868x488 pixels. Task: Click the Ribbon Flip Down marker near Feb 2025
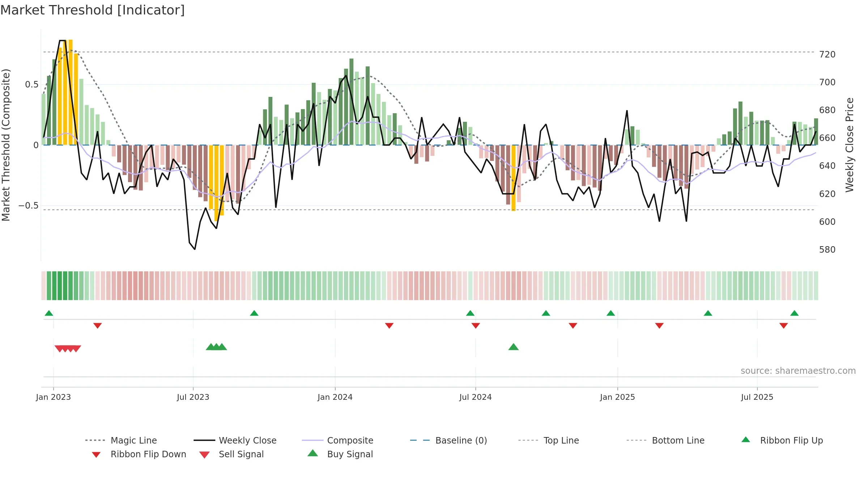tap(659, 326)
